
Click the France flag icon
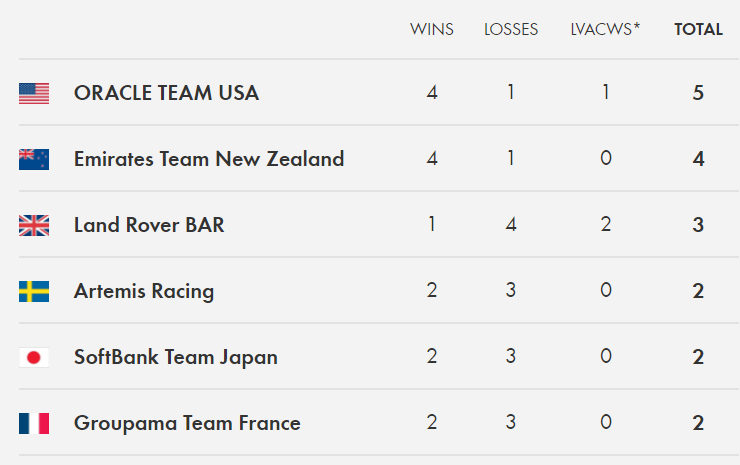tap(34, 423)
